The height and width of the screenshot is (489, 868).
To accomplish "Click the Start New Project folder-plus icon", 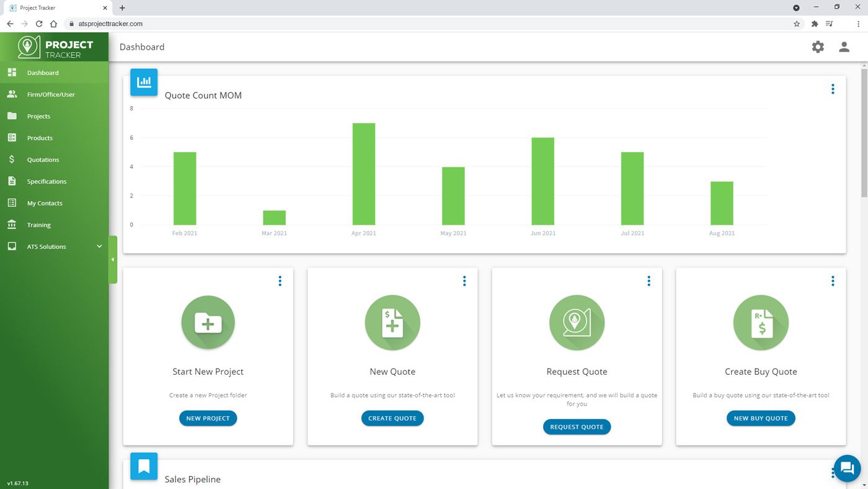I will pyautogui.click(x=208, y=323).
